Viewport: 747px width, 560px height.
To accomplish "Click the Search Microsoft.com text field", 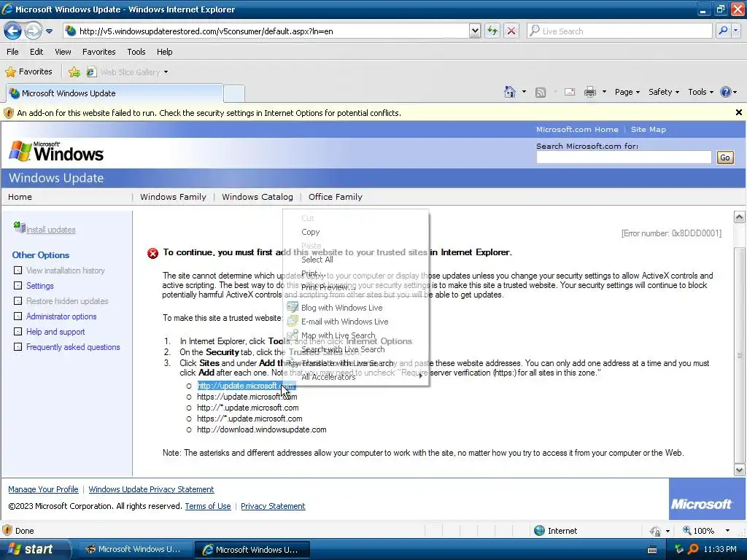I will [624, 157].
